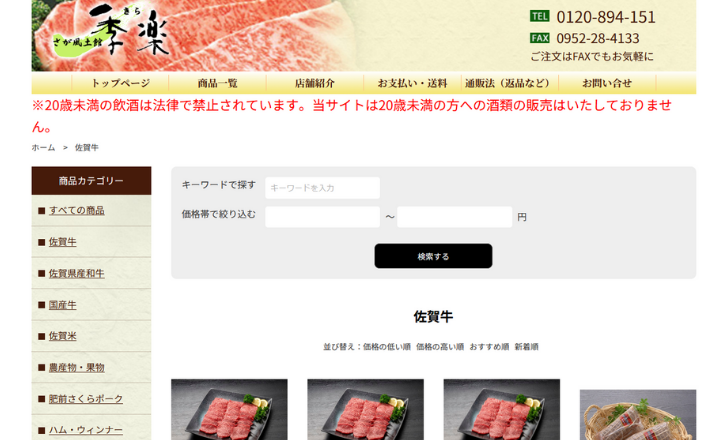Click the 検索する button
The image size is (720, 440).
pyautogui.click(x=433, y=256)
